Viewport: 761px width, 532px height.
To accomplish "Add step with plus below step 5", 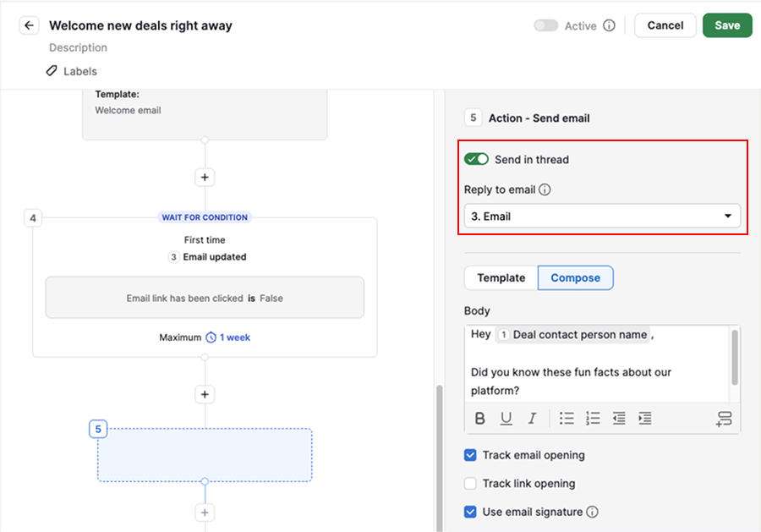I will point(205,512).
